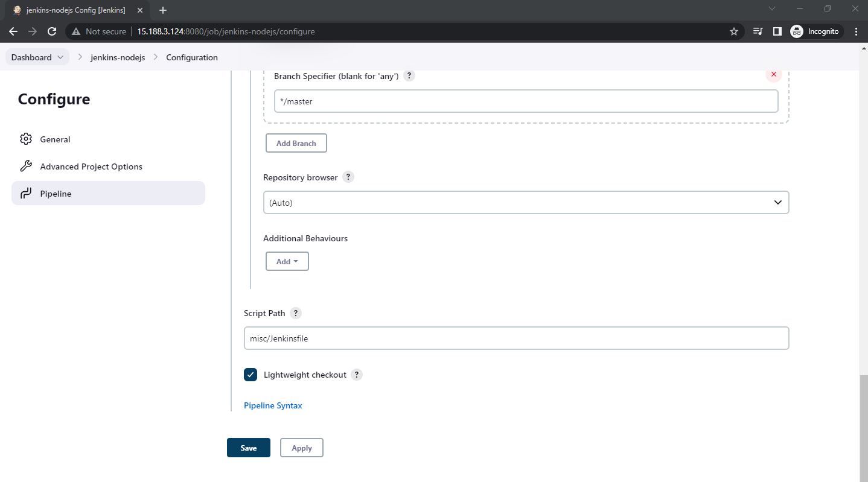Bookmark this page with star icon
Viewport: 868px width, 482px height.
click(x=734, y=31)
